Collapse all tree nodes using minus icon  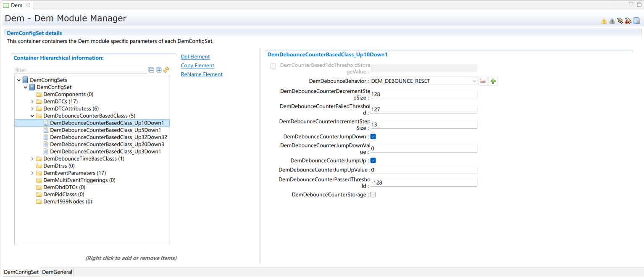pyautogui.click(x=151, y=70)
